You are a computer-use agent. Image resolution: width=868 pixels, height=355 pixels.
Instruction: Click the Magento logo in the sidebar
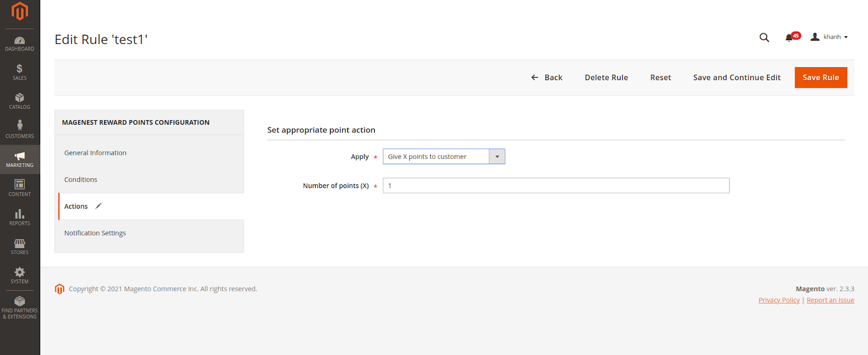click(x=20, y=11)
